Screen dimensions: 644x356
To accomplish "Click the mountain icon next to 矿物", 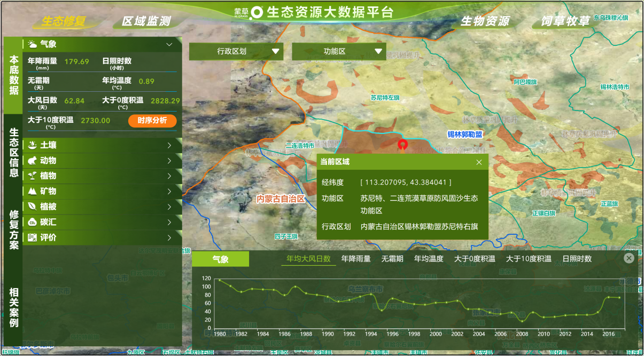I will pyautogui.click(x=32, y=191).
